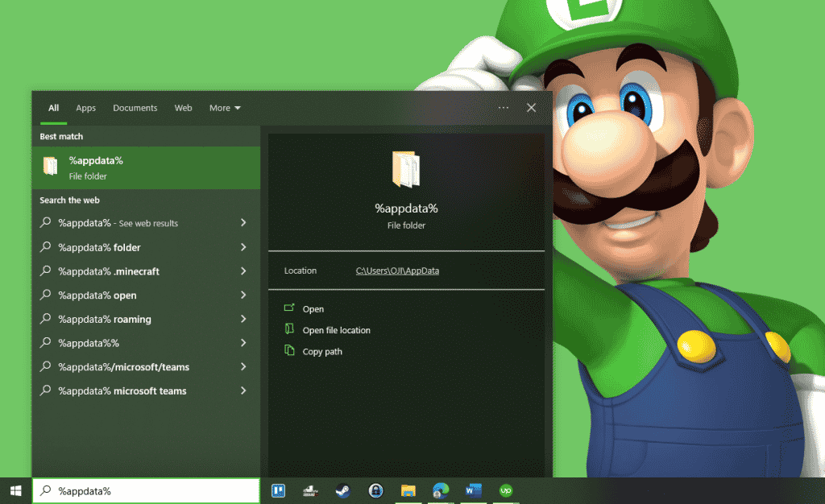
Task: Expand the More filter dropdown
Action: tap(225, 107)
